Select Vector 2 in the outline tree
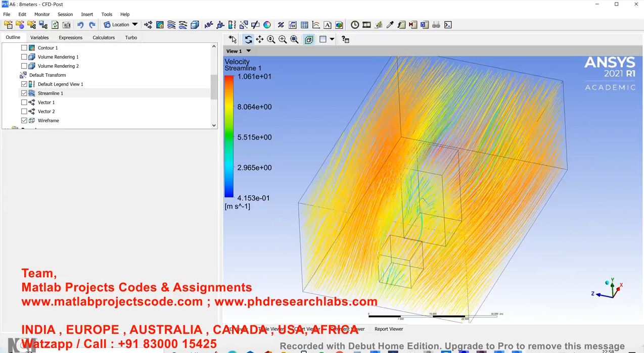 [46, 112]
